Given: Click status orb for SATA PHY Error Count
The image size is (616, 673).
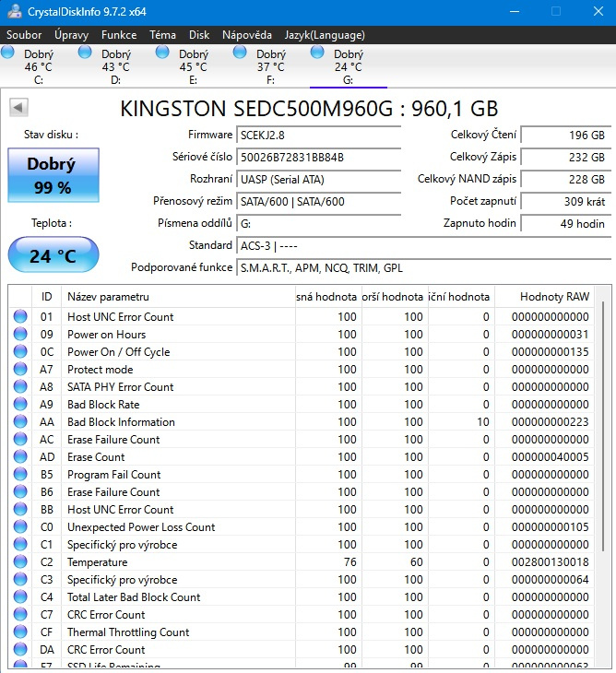Looking at the screenshot, I should point(20,386).
